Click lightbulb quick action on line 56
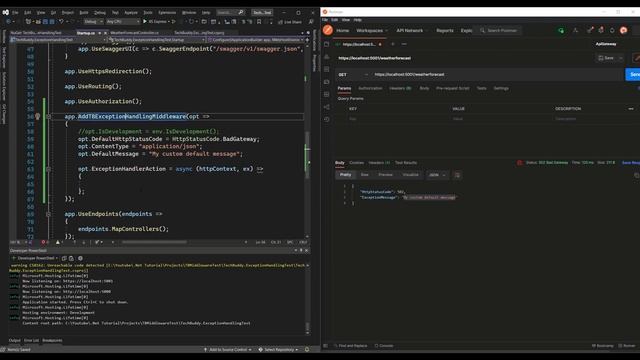Viewport: 640px width, 360px height. pyautogui.click(x=38, y=116)
